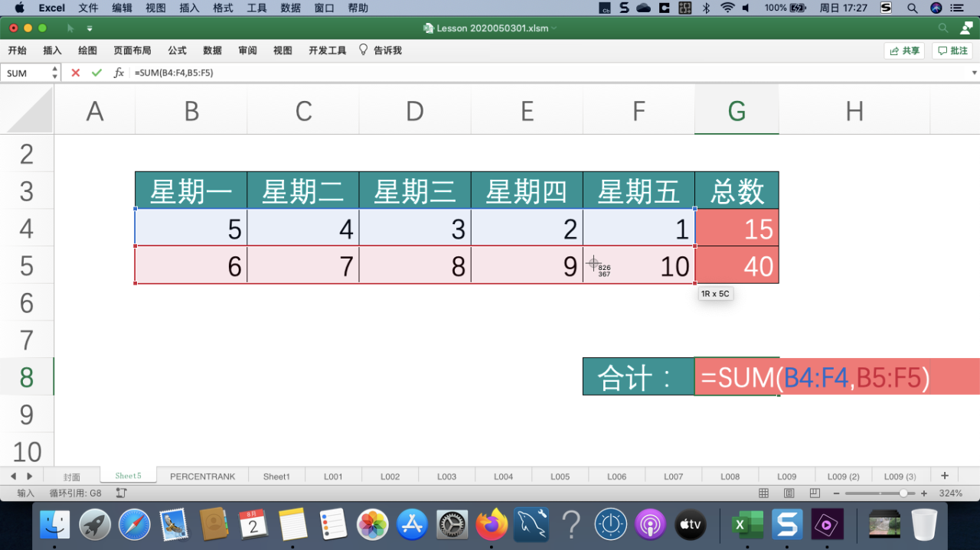Select the Sheet1 sheet tab
The image size is (980, 550).
point(276,477)
